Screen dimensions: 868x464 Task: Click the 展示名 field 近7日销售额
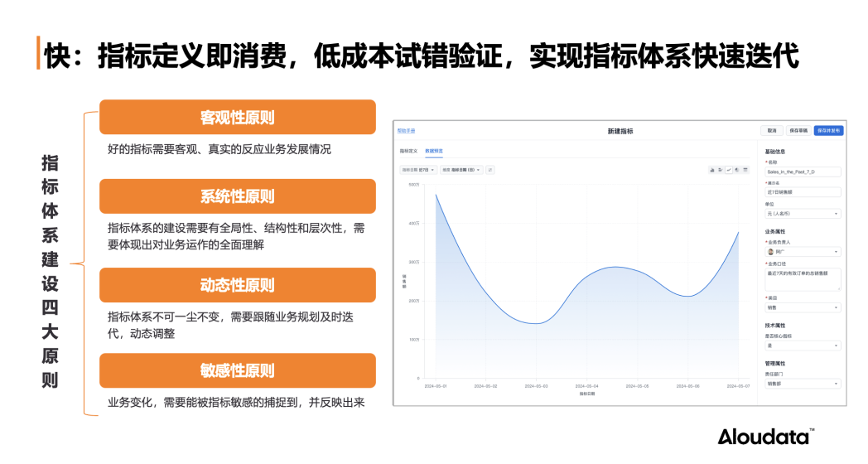[x=803, y=192]
